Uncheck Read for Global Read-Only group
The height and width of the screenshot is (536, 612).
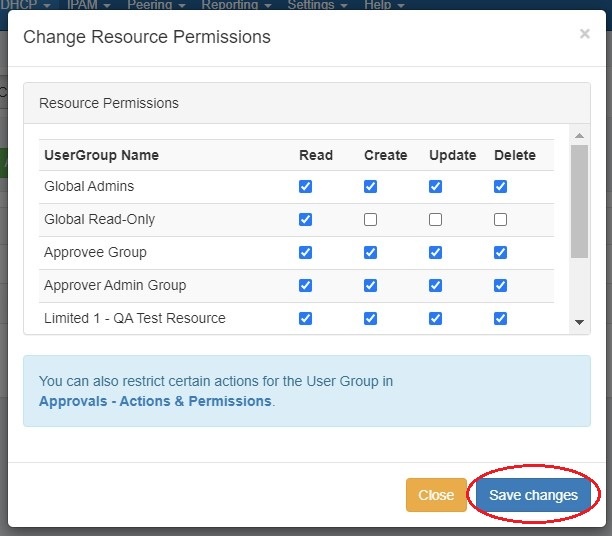pos(306,220)
